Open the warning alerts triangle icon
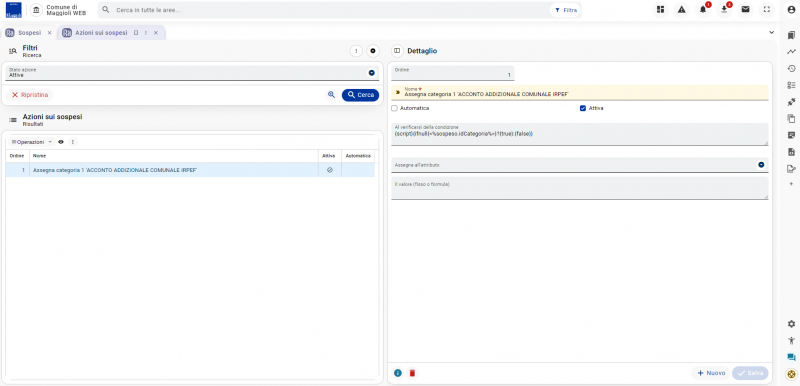Viewport: 800px width, 386px height. click(x=682, y=9)
